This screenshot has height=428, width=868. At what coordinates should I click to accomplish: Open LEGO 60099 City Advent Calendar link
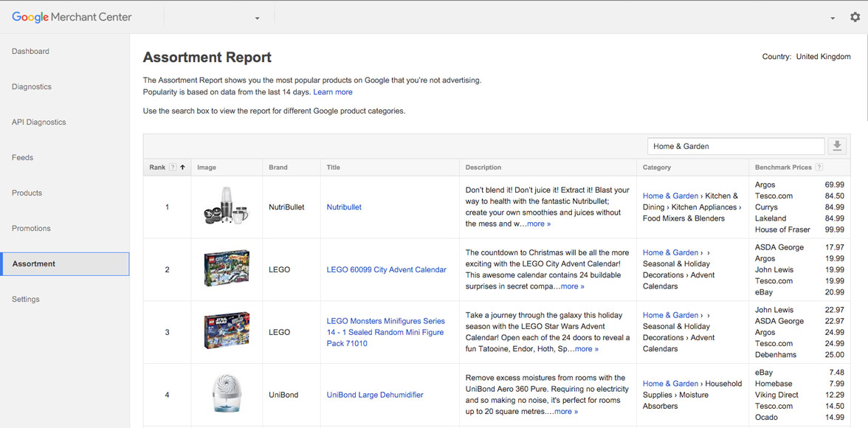[387, 269]
